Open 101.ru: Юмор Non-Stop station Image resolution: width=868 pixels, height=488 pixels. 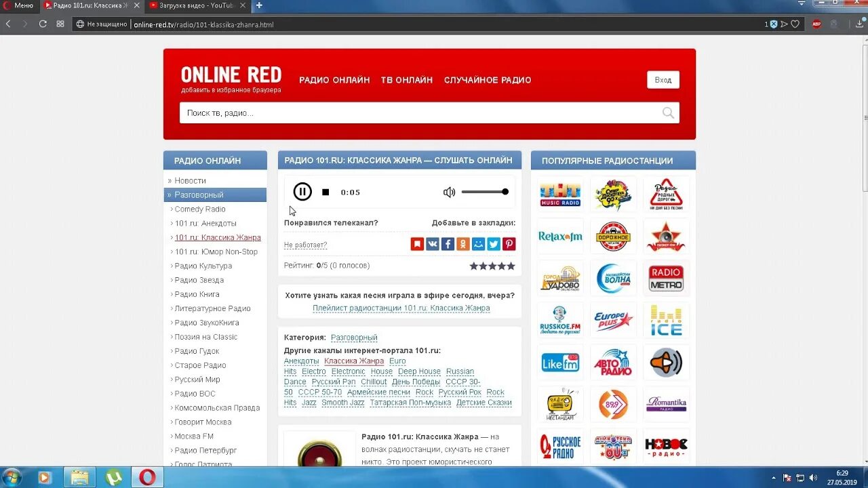216,252
